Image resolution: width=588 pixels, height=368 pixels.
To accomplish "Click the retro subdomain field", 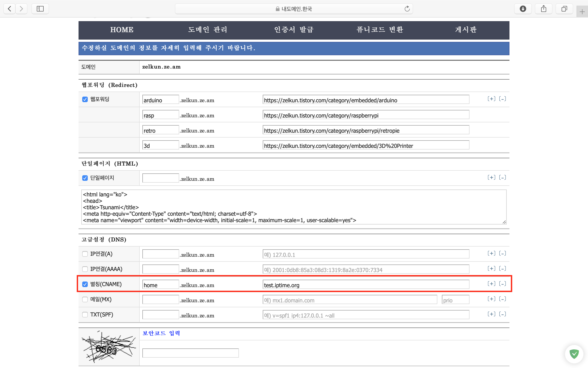I will click(161, 130).
